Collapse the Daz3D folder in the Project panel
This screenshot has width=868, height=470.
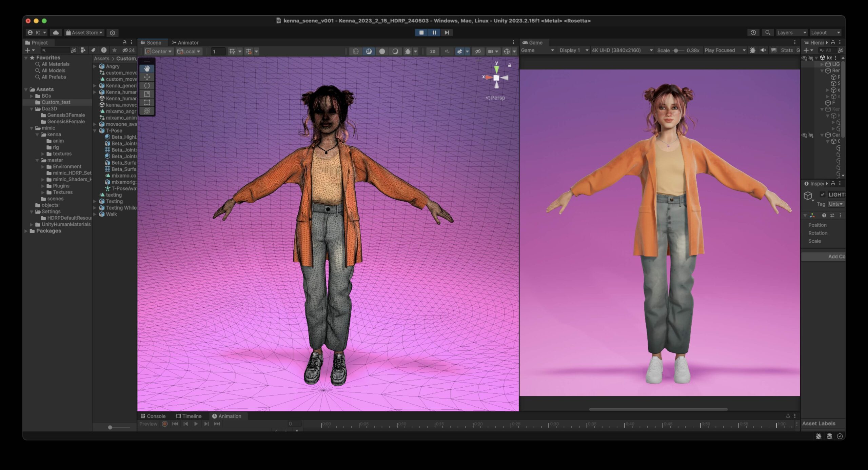[x=32, y=108]
